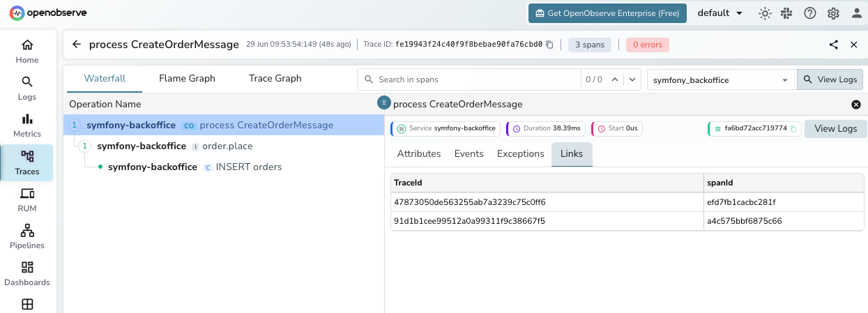Close the span details panel
The height and width of the screenshot is (313, 868).
click(x=856, y=105)
